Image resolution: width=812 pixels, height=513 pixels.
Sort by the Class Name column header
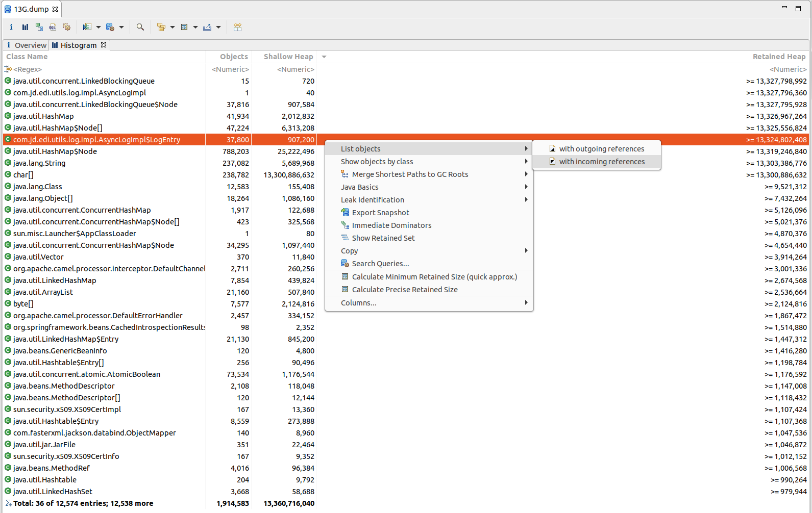(x=104, y=57)
